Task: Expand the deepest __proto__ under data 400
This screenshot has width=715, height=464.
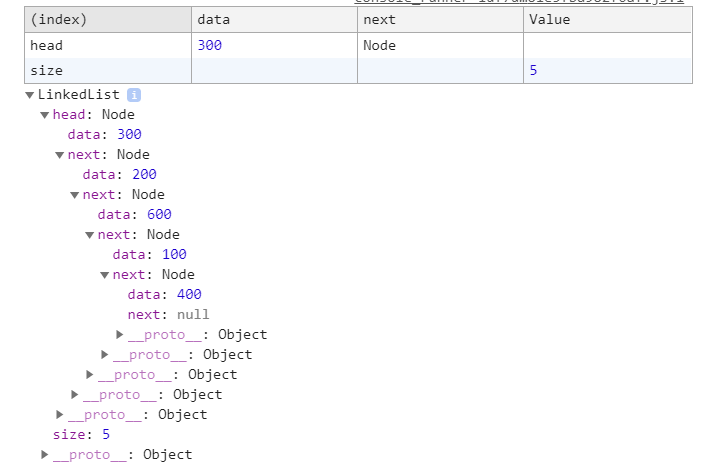Action: [120, 335]
